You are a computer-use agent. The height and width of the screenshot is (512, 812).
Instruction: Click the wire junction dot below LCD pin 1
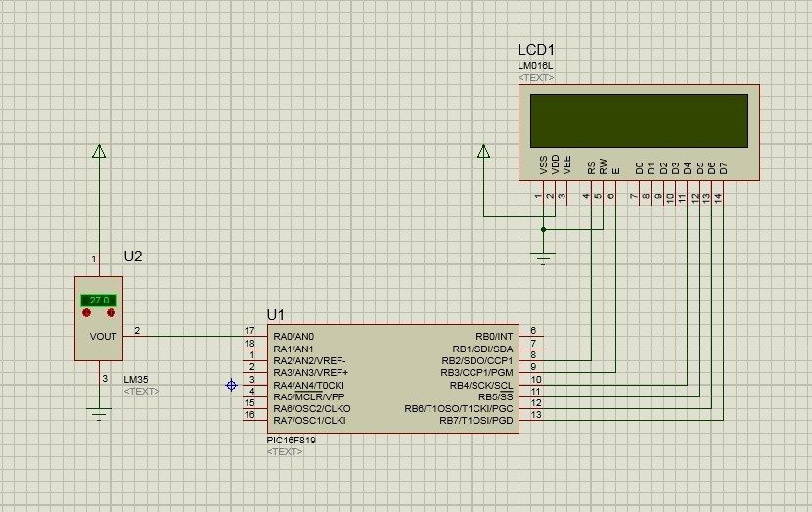pos(543,230)
